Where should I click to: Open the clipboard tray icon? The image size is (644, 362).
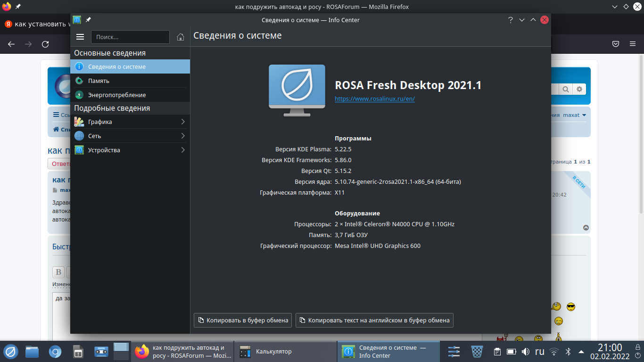point(497,352)
